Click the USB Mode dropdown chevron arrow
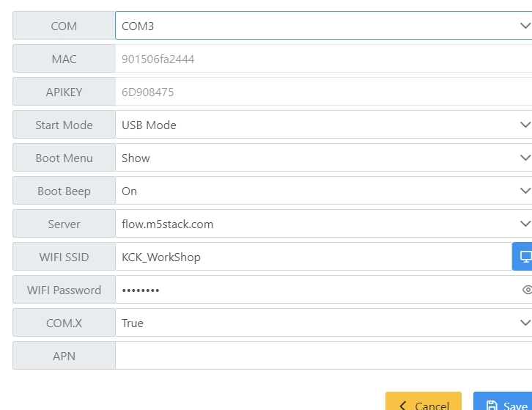This screenshot has height=410, width=532. click(525, 125)
